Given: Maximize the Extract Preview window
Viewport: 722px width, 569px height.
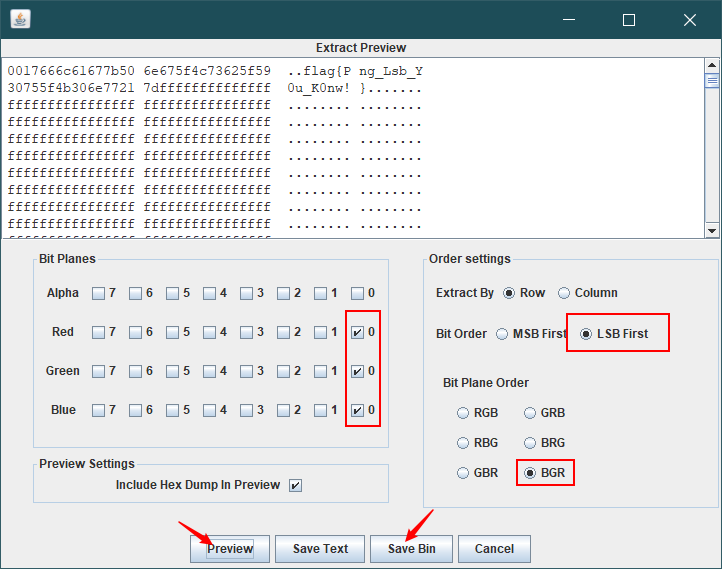Looking at the screenshot, I should coord(629,20).
